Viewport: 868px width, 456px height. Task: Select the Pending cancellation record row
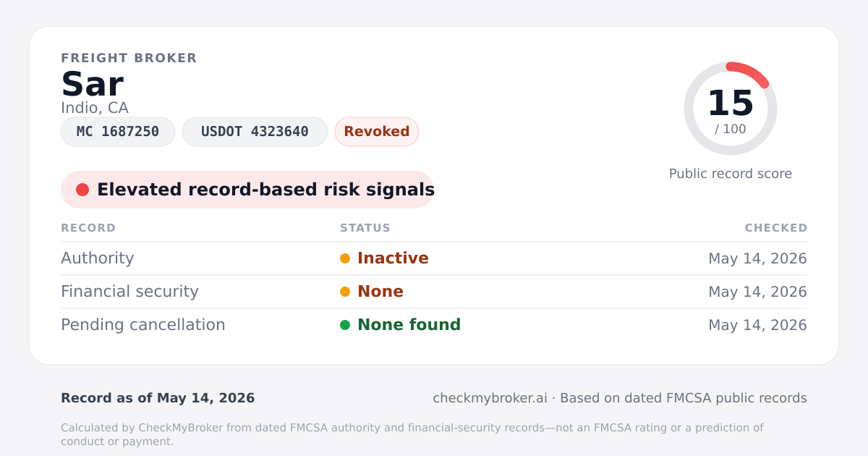[x=434, y=325]
